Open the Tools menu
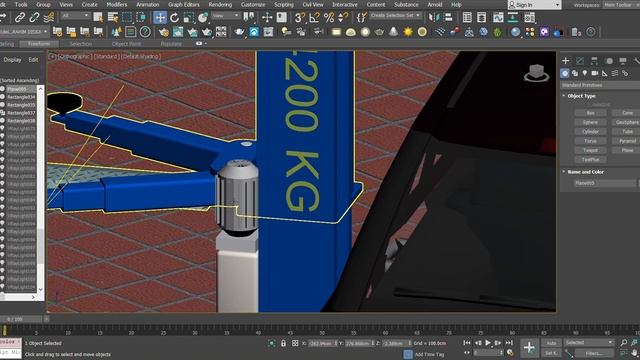The image size is (640, 360). tap(21, 4)
